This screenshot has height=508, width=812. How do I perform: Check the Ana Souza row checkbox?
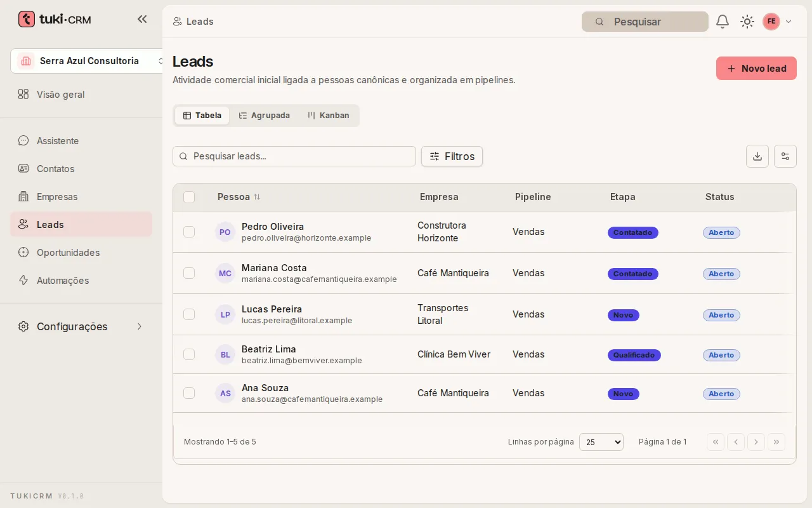tap(189, 393)
